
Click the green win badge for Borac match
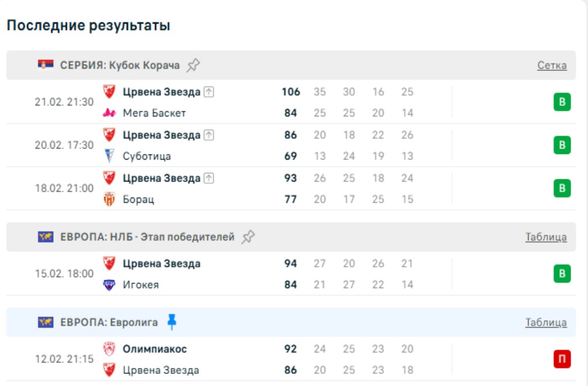(x=562, y=188)
